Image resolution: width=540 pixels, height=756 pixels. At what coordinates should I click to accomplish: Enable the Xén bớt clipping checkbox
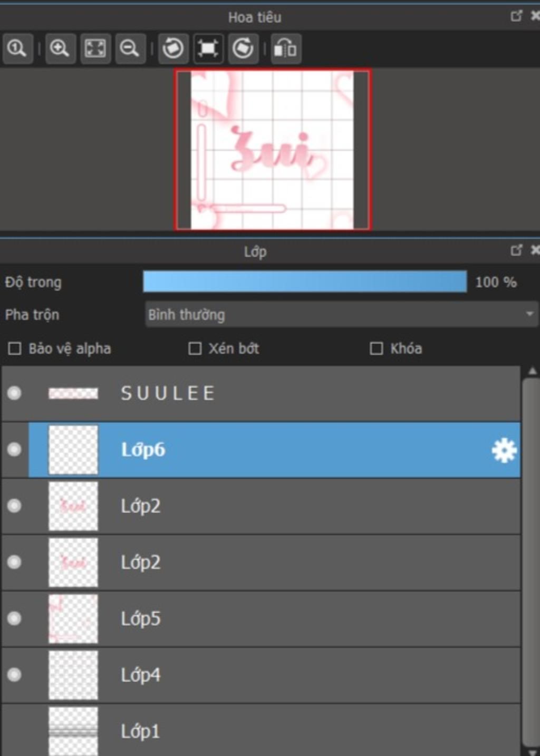pyautogui.click(x=195, y=348)
